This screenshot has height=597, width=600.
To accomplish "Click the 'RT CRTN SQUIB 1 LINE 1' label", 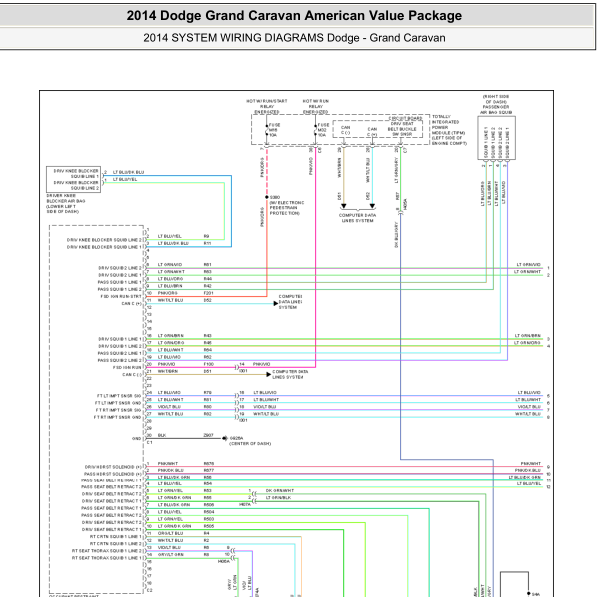I will pyautogui.click(x=116, y=537).
